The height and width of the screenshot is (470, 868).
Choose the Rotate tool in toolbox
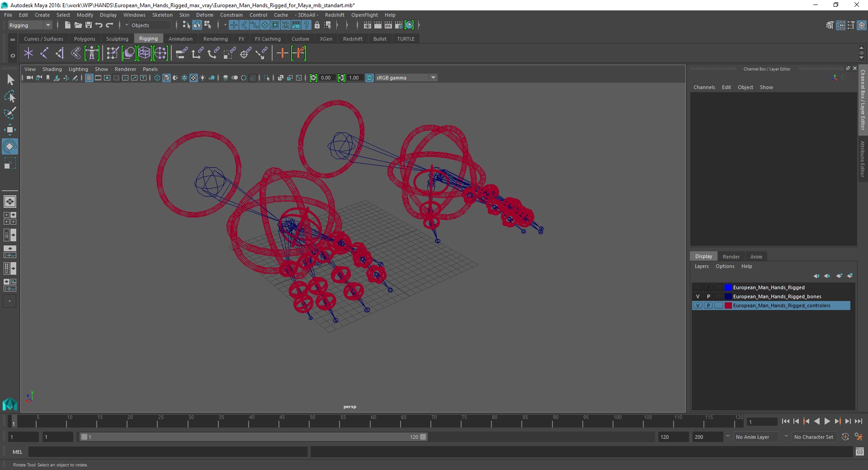tap(10, 146)
